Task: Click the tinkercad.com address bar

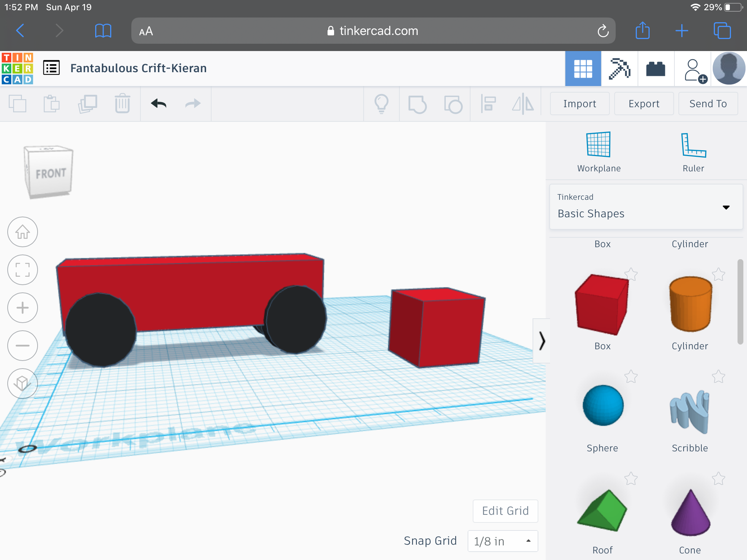Action: point(373,31)
